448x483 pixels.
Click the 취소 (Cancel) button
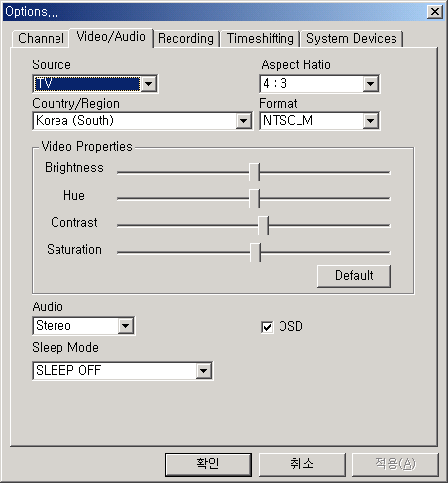[x=301, y=464]
